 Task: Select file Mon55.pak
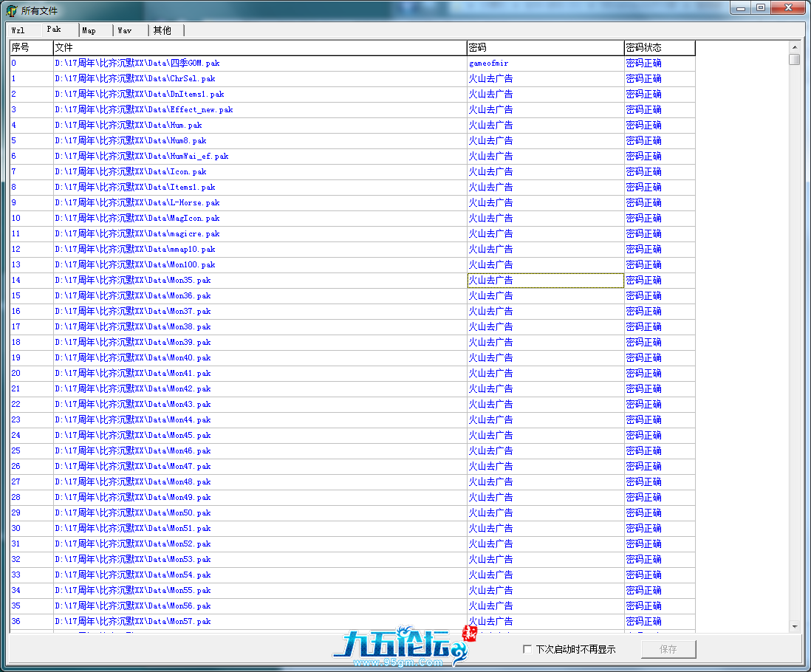(x=260, y=590)
